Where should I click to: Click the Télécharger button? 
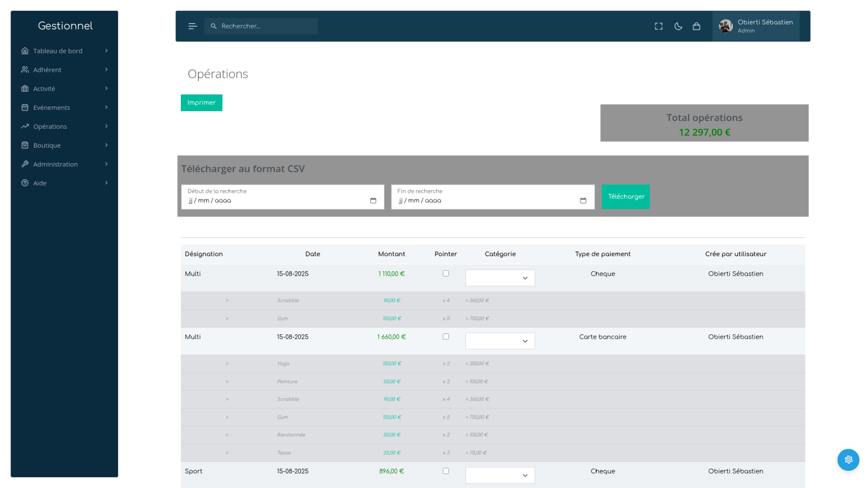[626, 197]
